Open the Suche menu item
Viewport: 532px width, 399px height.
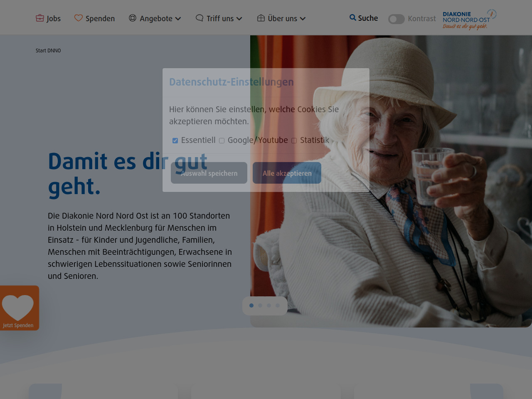368,18
